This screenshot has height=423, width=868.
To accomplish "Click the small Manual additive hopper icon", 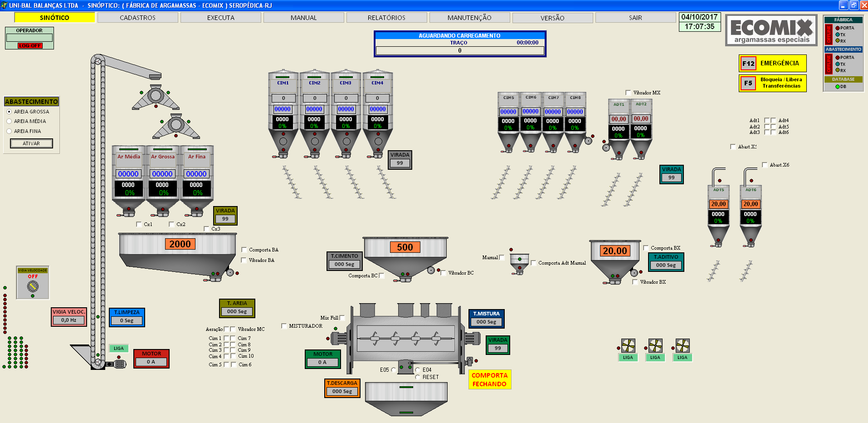I will 519,262.
